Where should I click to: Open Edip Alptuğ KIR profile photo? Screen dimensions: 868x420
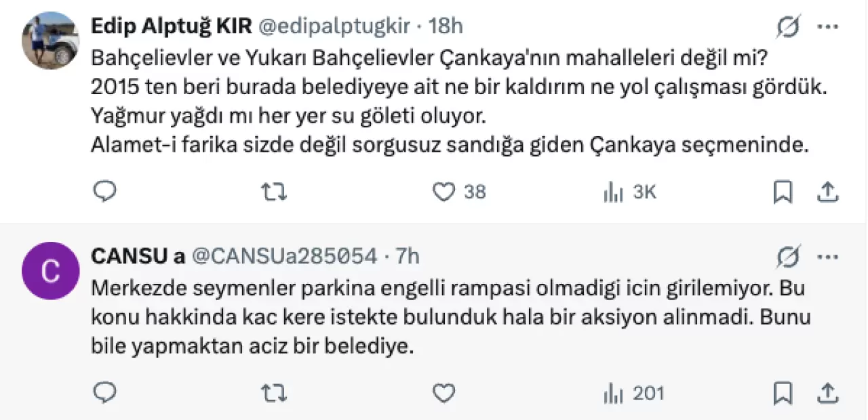[x=51, y=39]
